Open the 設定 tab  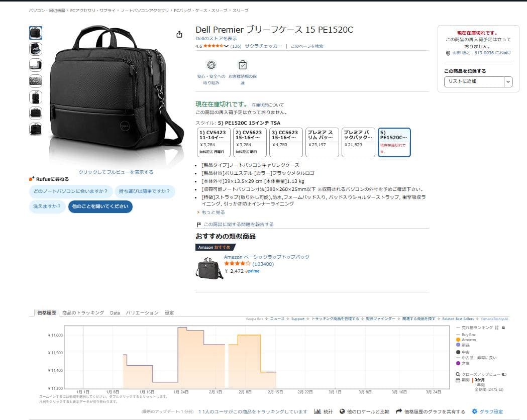(x=169, y=313)
